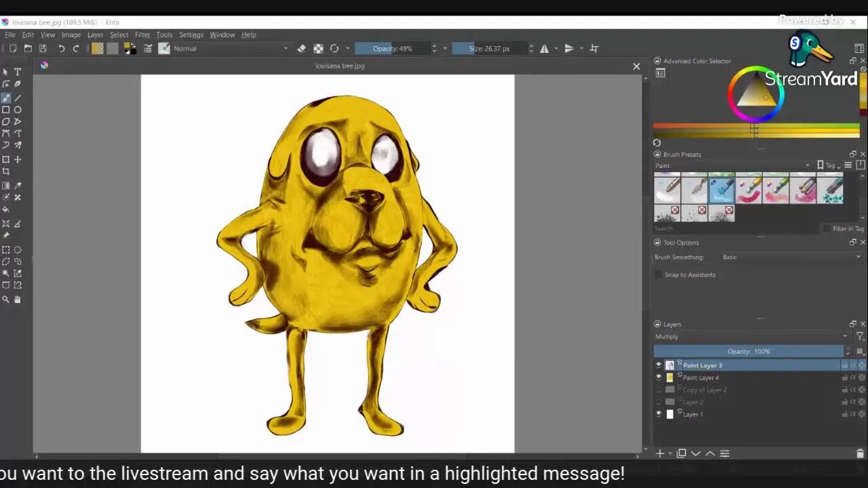Select the Fill bucket tool

click(x=6, y=209)
